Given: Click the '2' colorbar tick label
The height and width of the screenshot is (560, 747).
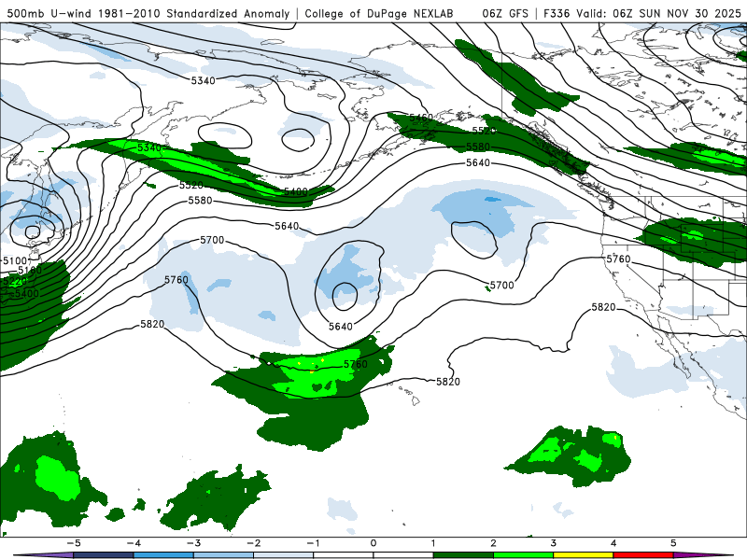Looking at the screenshot, I should (494, 543).
